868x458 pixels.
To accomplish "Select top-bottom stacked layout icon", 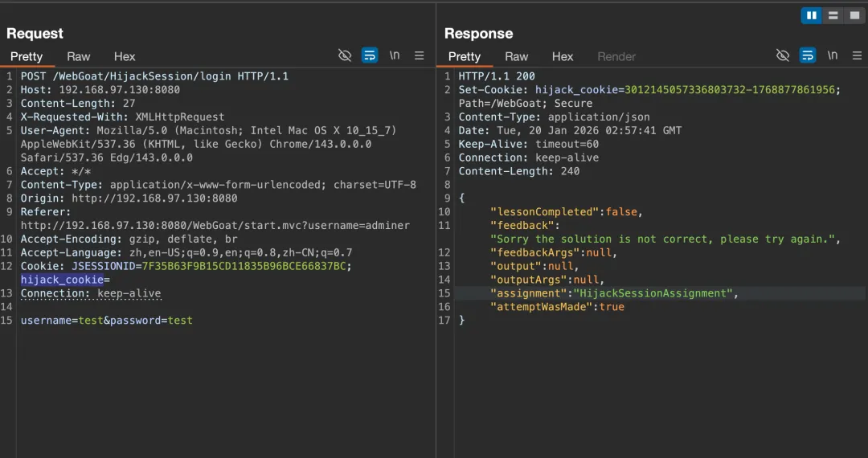I will [833, 15].
